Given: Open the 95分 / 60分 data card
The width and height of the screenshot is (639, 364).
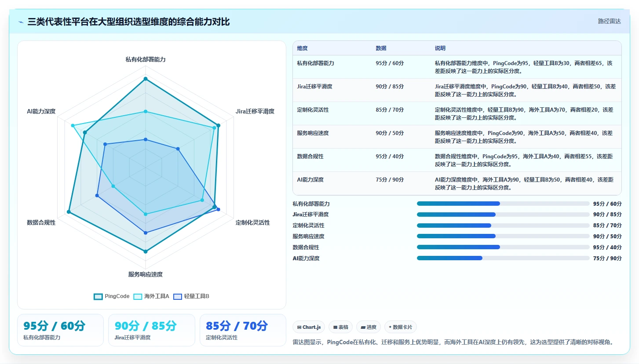Looking at the screenshot, I should 60,330.
